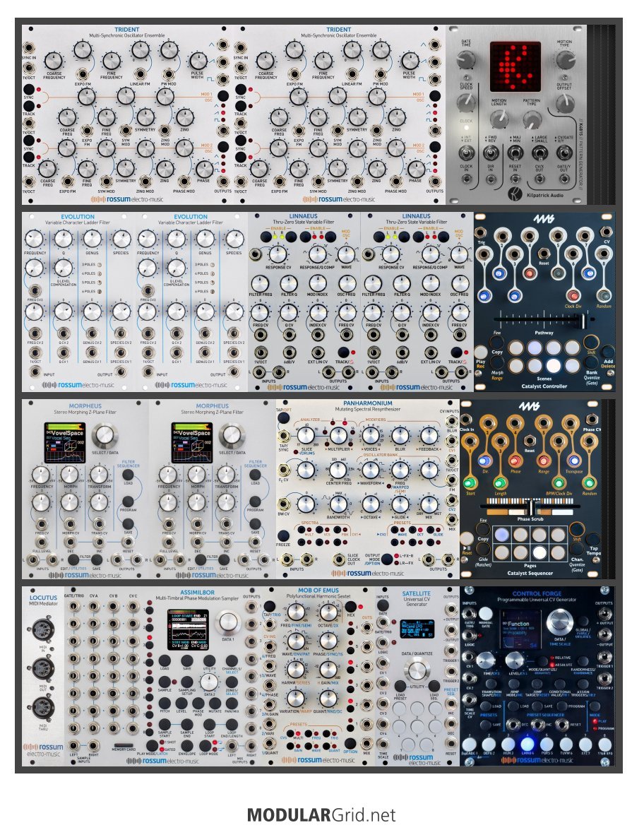Click the PANHARMONIUM module title
This screenshot has height=830, width=644.
368,403
